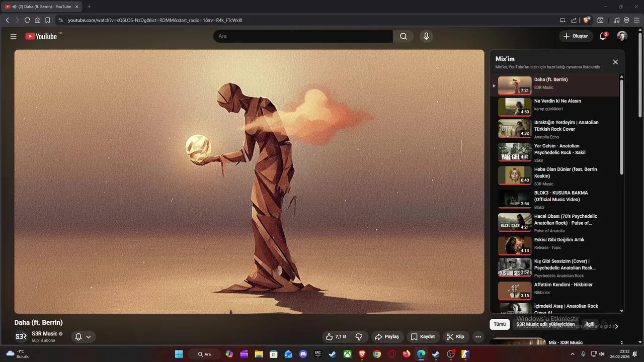Go back with browser back arrow

7,20
